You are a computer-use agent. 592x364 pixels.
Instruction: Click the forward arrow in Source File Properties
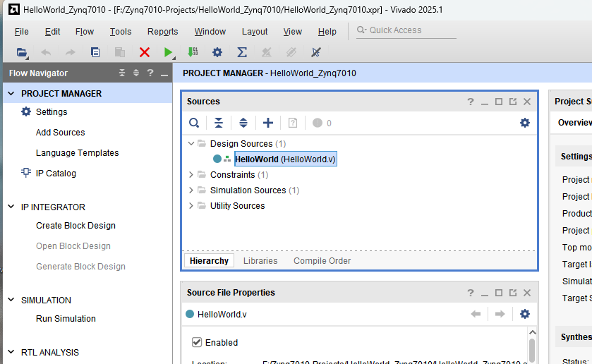pyautogui.click(x=500, y=314)
